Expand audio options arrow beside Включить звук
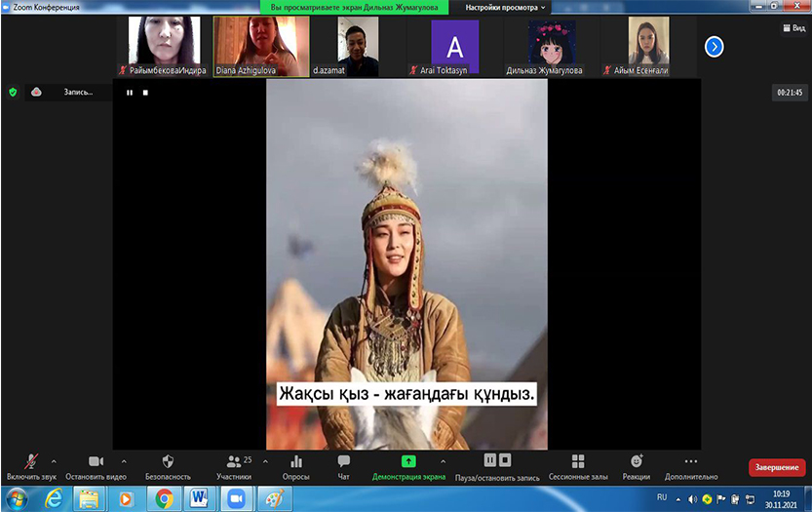This screenshot has height=512, width=812. tap(54, 461)
